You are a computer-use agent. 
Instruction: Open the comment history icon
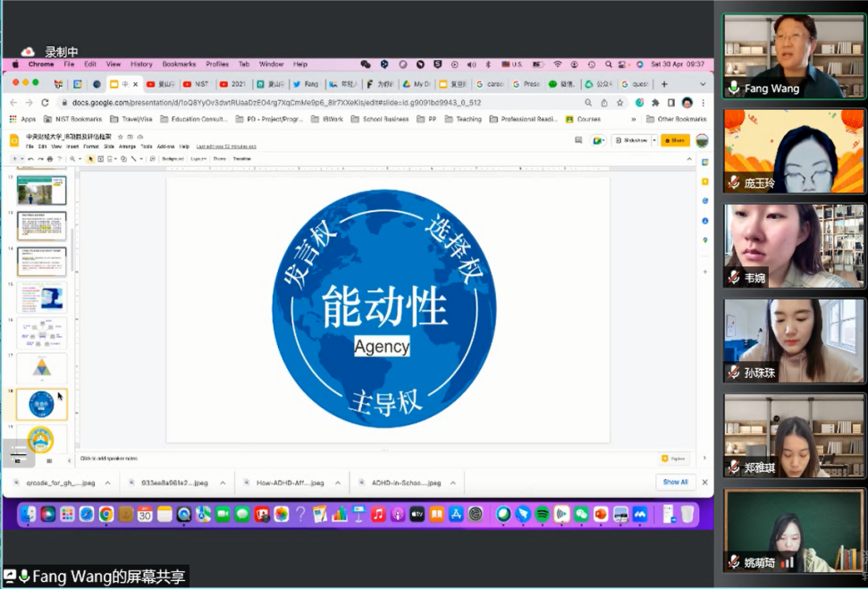(578, 140)
